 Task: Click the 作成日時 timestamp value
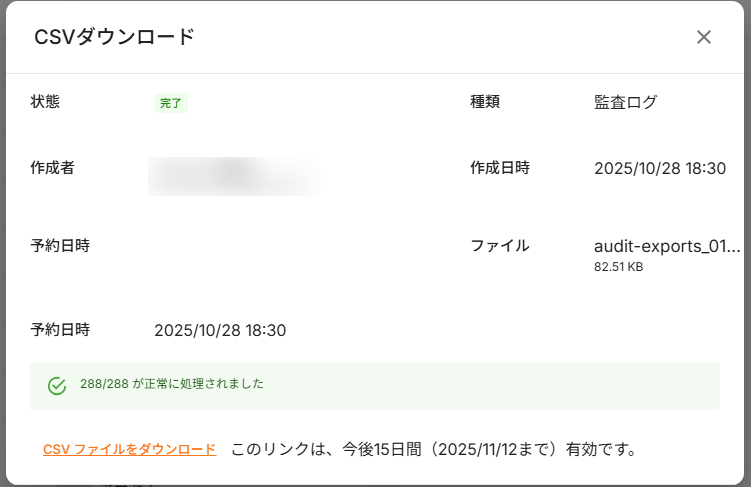tap(659, 168)
